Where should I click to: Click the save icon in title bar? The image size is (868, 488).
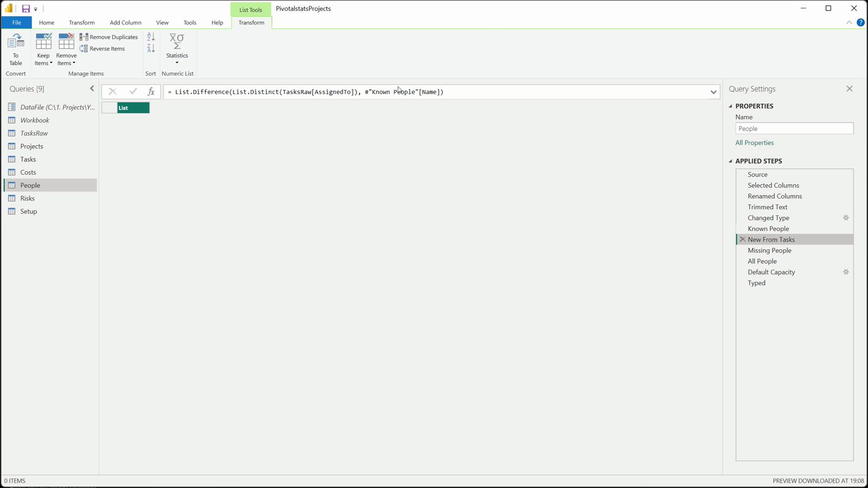[25, 9]
